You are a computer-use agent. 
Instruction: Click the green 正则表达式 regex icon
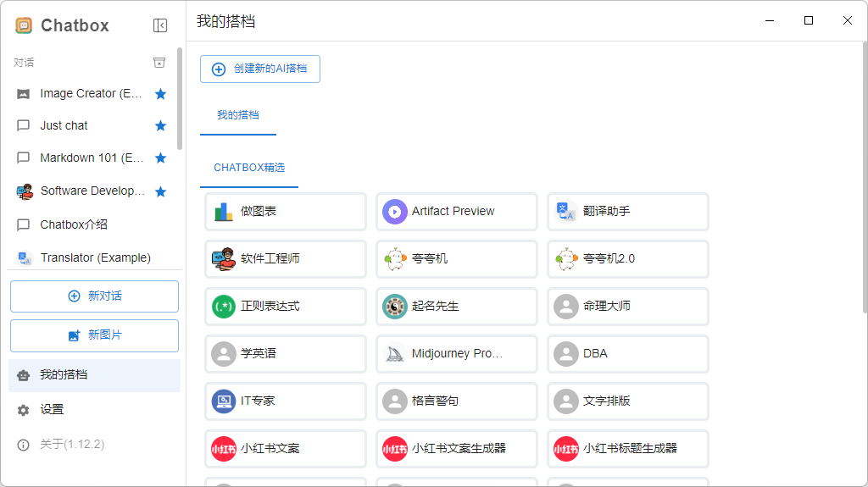click(x=224, y=306)
